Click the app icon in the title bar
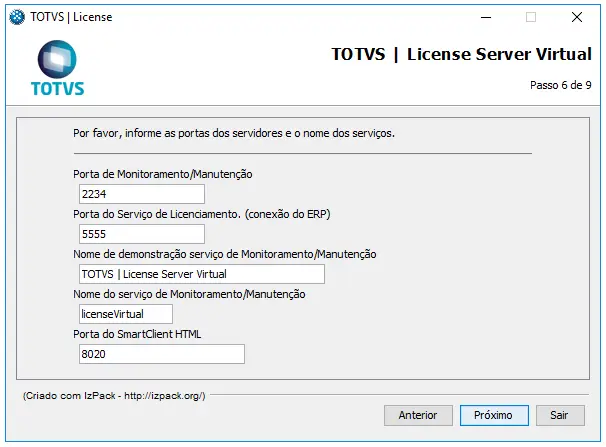The image size is (606, 447). [x=16, y=17]
